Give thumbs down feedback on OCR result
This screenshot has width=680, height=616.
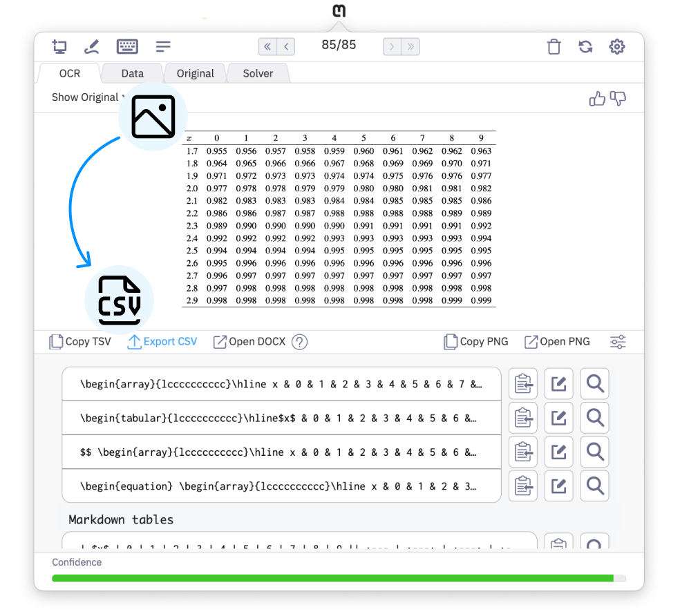click(618, 99)
